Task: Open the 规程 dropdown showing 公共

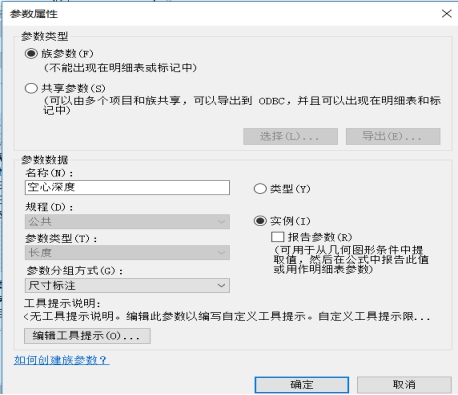Action: tap(127, 222)
